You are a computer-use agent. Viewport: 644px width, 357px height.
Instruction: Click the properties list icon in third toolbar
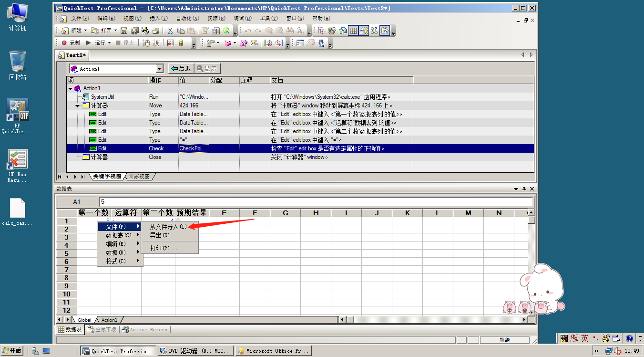300,43
